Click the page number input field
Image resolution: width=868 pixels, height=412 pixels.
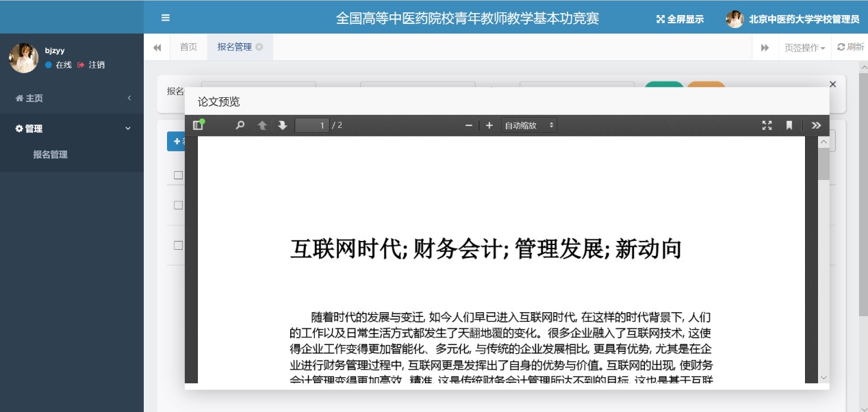(311, 125)
